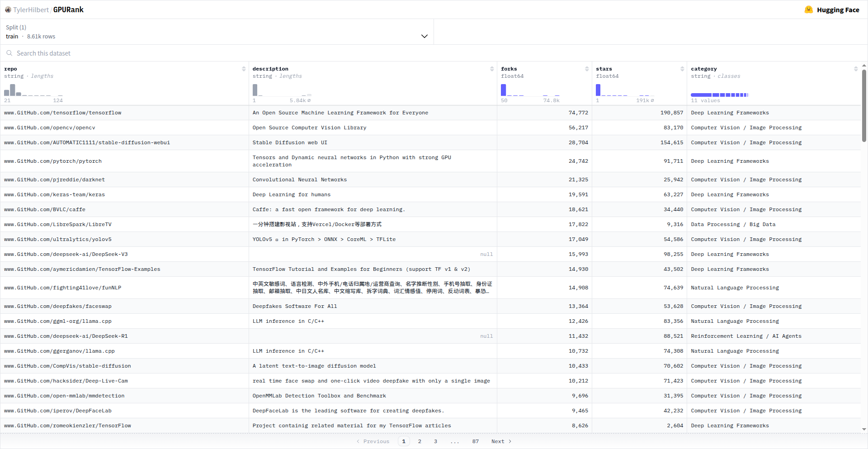Screen dimensions: 868x449
Task: Select the ultralytics/yolov5 repo cell
Action: point(124,239)
